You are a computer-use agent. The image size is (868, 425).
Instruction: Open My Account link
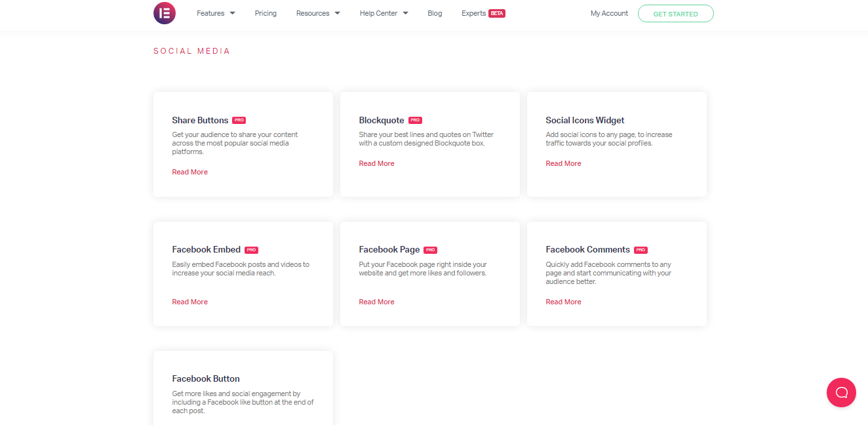pyautogui.click(x=609, y=13)
